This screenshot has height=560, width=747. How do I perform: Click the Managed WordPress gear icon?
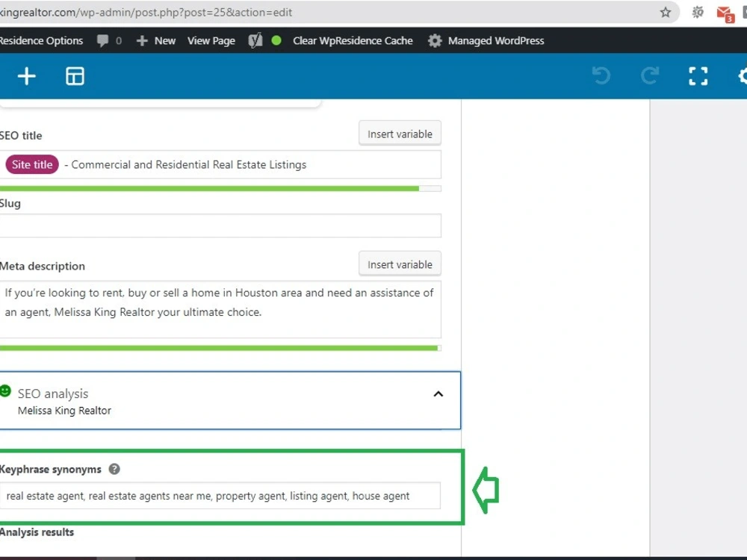[435, 41]
